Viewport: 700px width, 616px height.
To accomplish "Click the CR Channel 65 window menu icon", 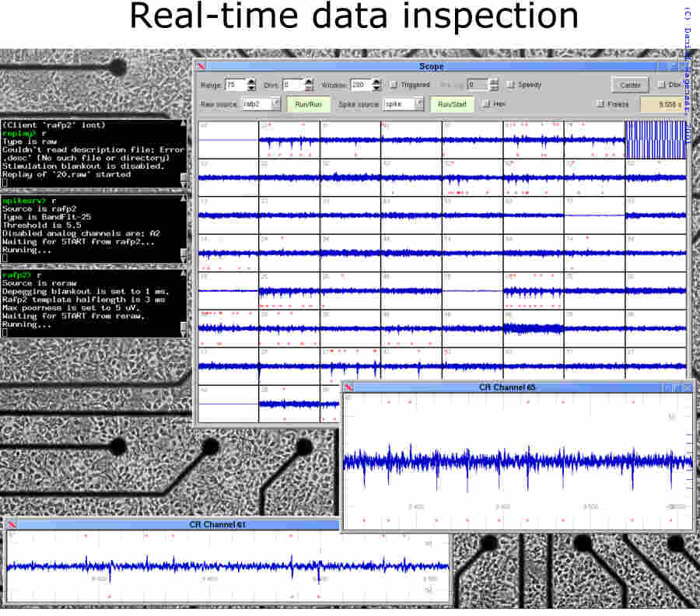I will (349, 387).
